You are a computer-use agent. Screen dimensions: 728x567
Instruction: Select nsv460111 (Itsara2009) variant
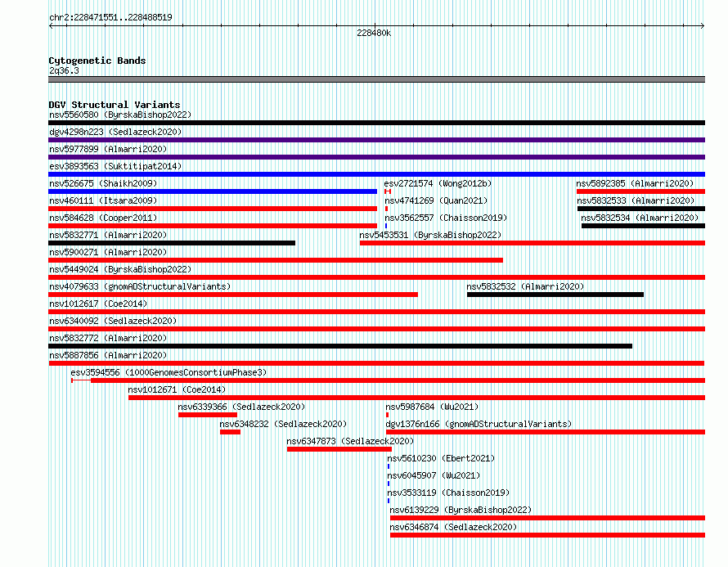click(x=103, y=200)
